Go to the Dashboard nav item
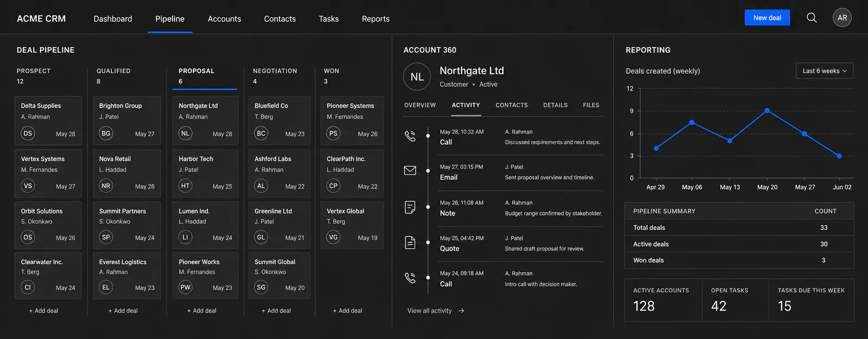The height and width of the screenshot is (339, 868). tap(113, 18)
